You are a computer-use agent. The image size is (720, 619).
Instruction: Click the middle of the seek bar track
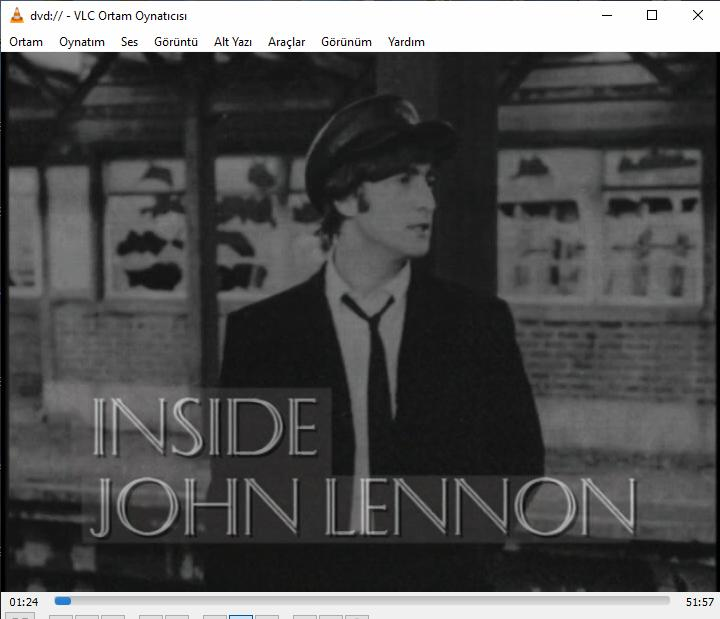pos(362,601)
